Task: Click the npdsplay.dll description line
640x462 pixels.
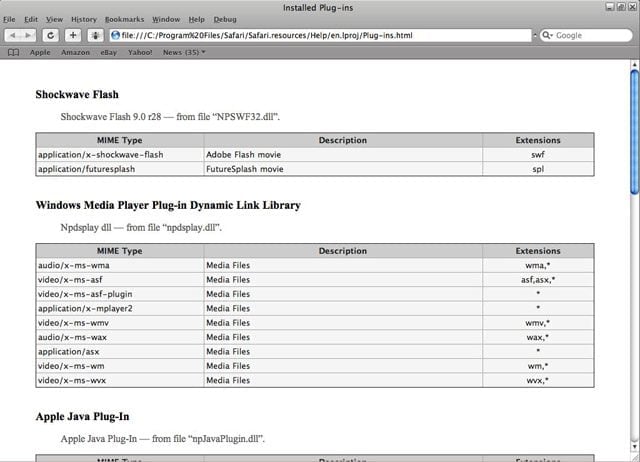Action: tap(141, 227)
